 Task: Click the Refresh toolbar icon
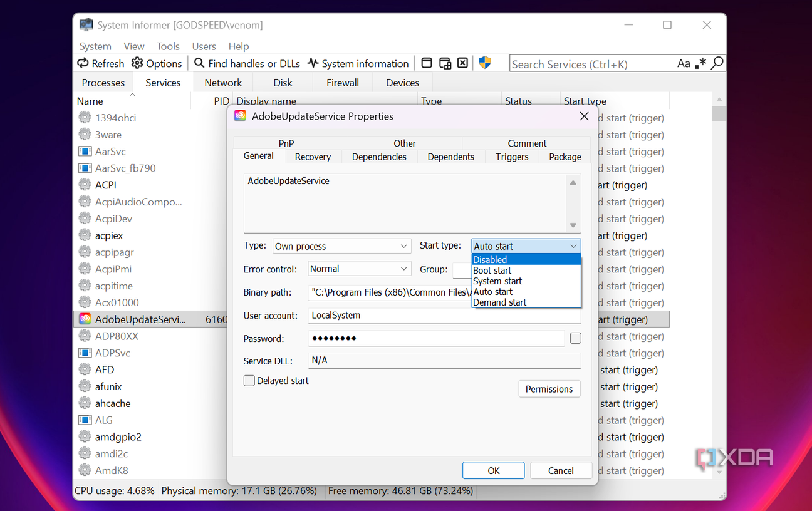(x=83, y=63)
